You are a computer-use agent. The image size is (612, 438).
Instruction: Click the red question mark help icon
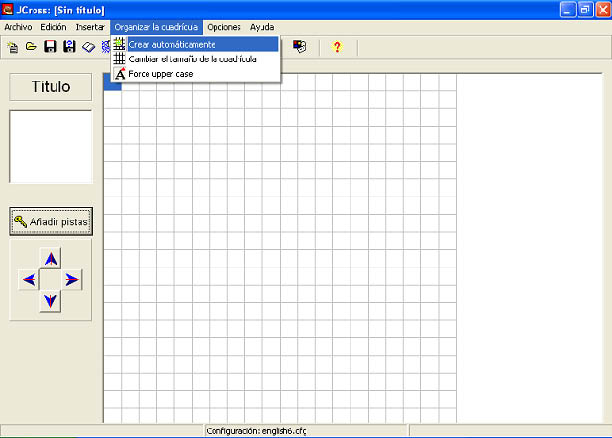[337, 47]
